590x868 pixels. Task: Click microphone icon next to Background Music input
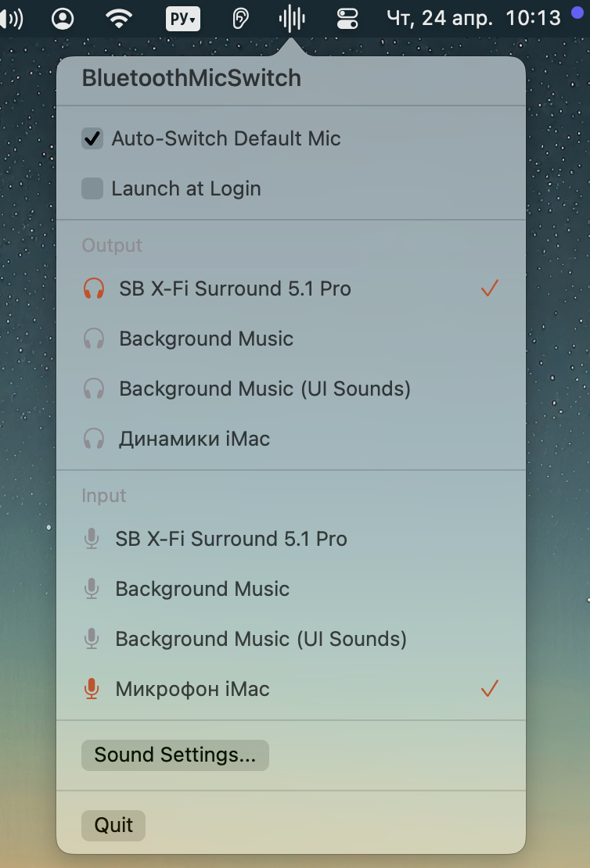coord(92,589)
